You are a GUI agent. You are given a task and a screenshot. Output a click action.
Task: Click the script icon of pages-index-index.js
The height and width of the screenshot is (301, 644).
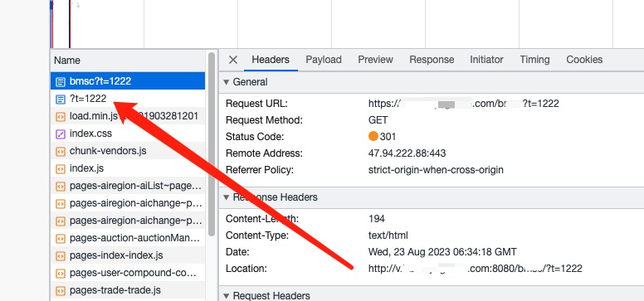point(61,256)
